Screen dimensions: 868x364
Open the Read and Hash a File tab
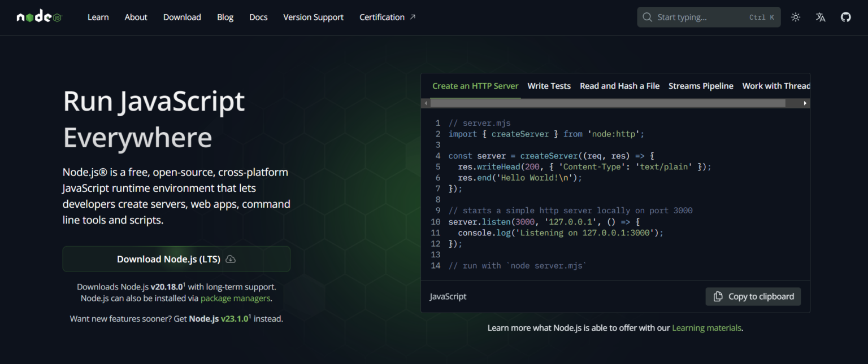(x=619, y=86)
